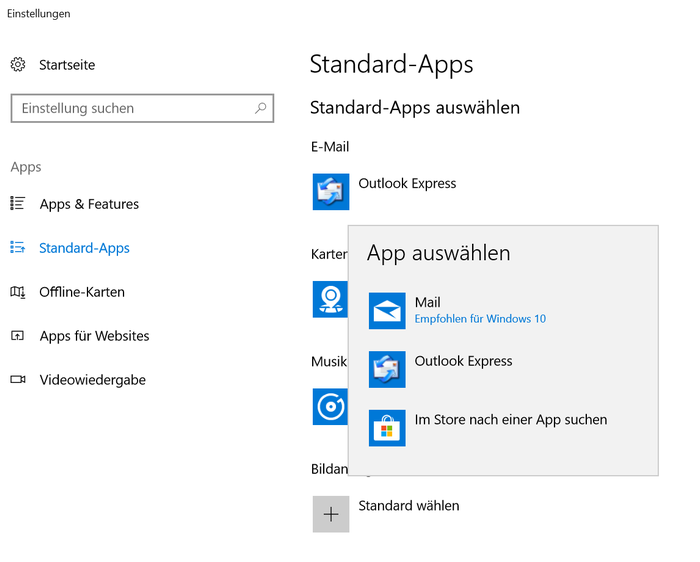Click the magnifier icon in search box

260,108
